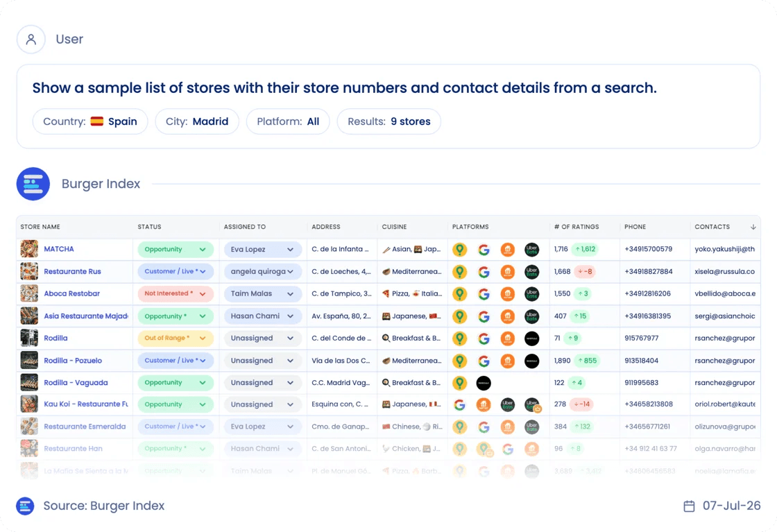Click Rodilla row's yellow map pin icon

(460, 338)
